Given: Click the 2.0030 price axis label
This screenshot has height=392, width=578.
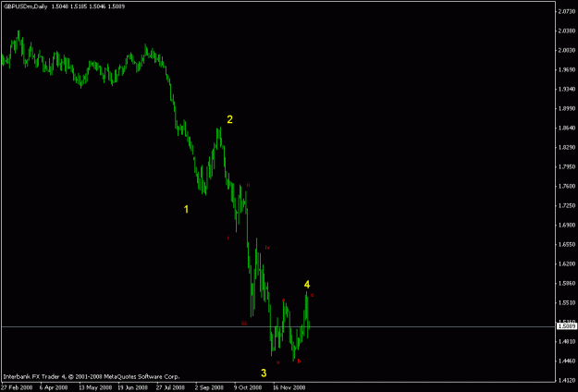Looking at the screenshot, I should point(567,51).
